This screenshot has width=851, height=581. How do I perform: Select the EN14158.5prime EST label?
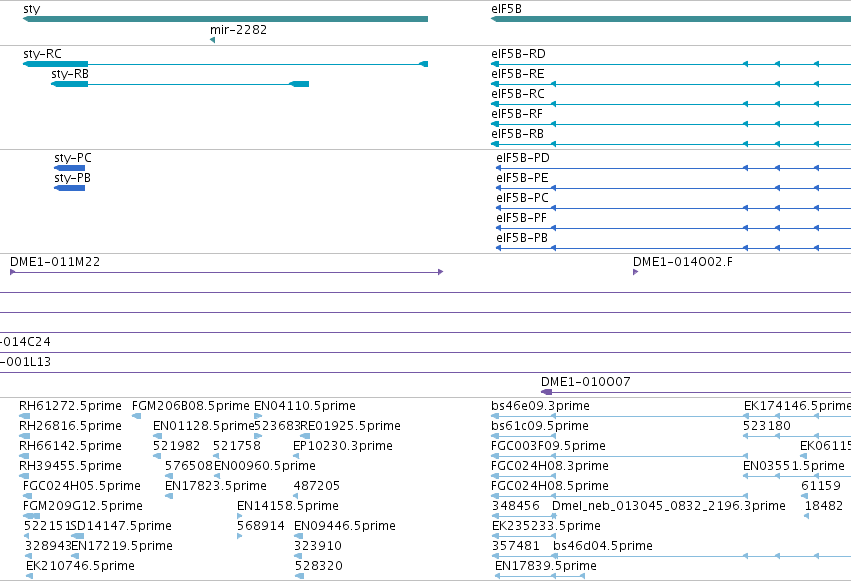coord(288,506)
